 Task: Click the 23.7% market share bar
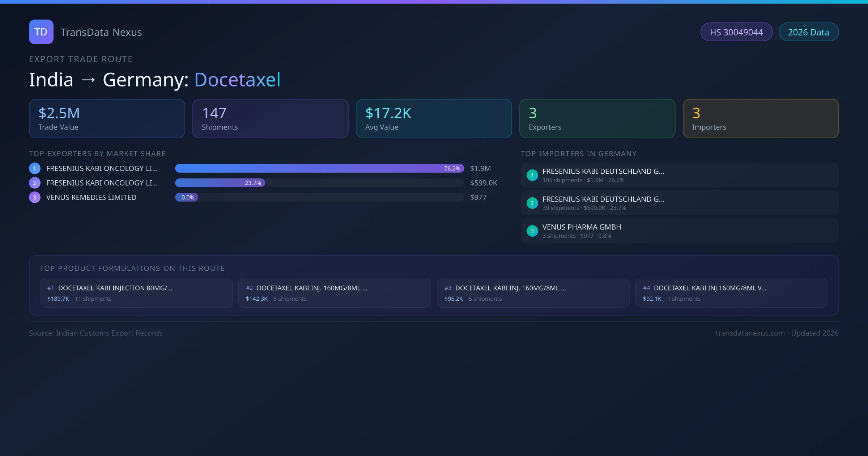220,183
